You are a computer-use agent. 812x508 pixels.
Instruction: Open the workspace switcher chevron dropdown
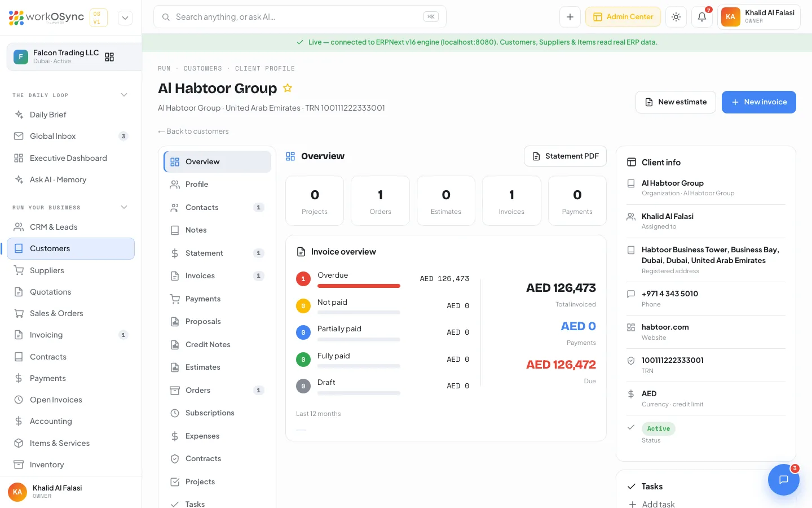[x=125, y=17]
